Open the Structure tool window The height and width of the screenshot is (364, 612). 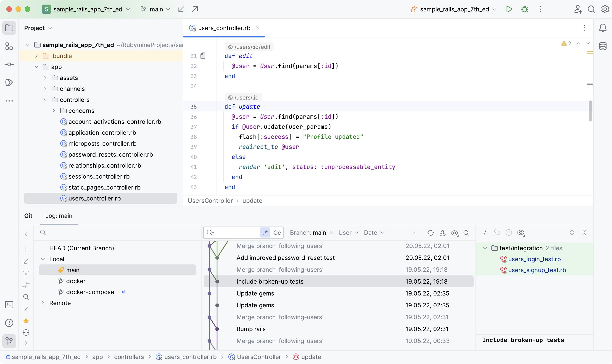tap(9, 46)
